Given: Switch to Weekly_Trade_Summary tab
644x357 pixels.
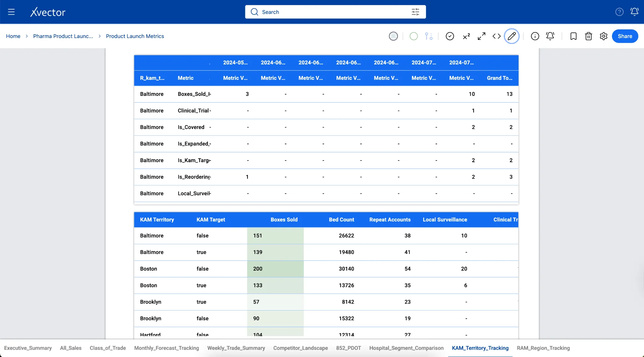Looking at the screenshot, I should [x=236, y=348].
